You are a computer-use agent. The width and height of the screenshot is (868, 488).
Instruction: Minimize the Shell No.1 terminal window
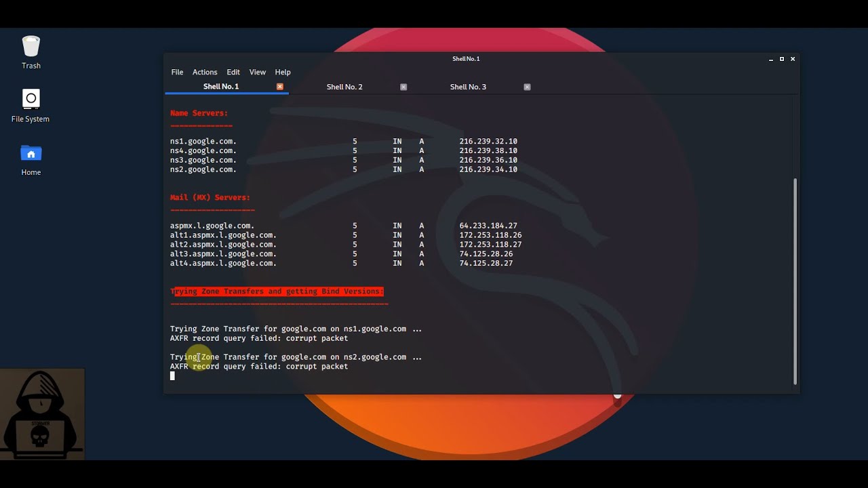(x=771, y=59)
